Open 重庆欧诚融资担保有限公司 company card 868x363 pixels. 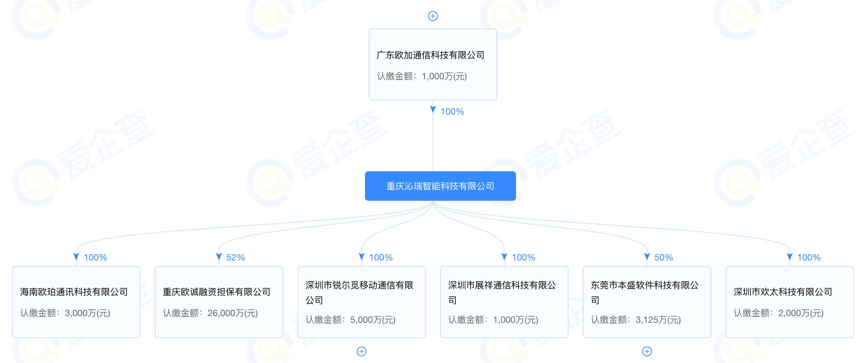[219, 302]
